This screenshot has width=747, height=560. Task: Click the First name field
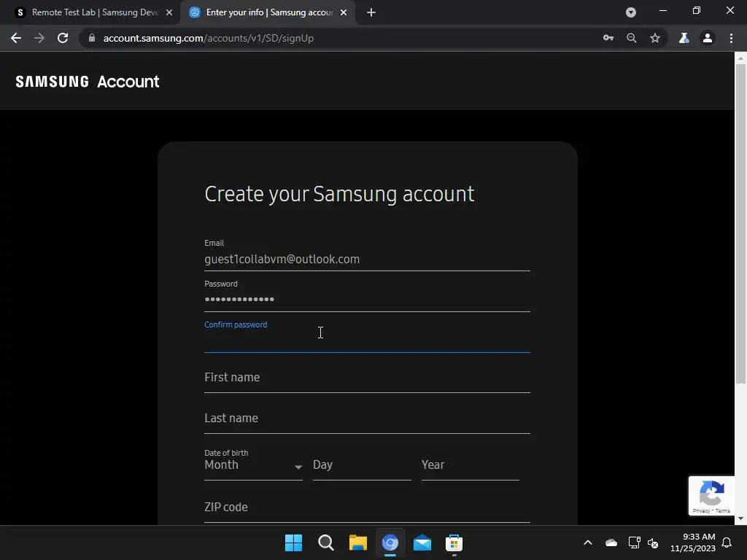(367, 378)
